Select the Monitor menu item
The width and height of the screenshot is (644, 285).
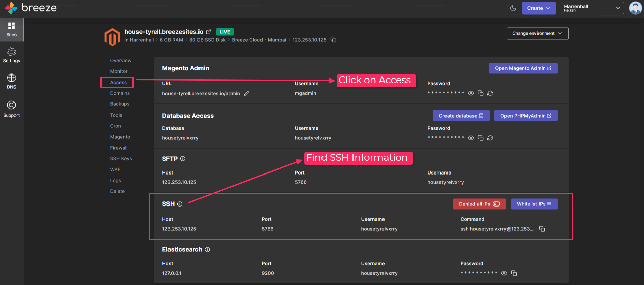click(x=119, y=71)
